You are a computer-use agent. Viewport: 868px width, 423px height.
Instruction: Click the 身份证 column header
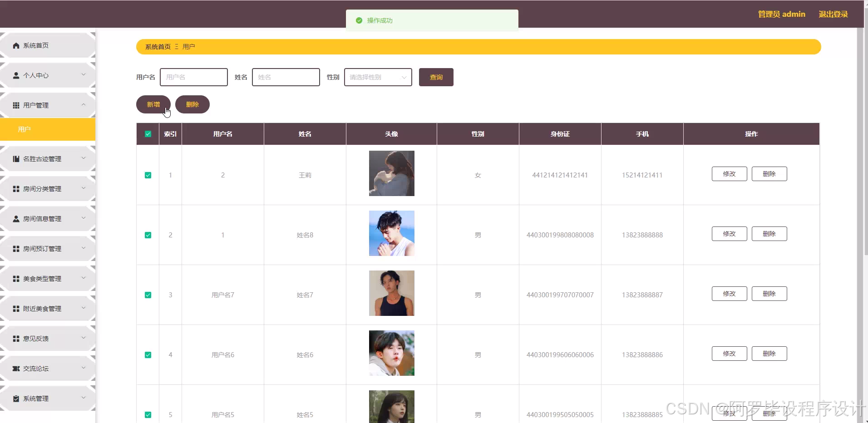(x=560, y=134)
